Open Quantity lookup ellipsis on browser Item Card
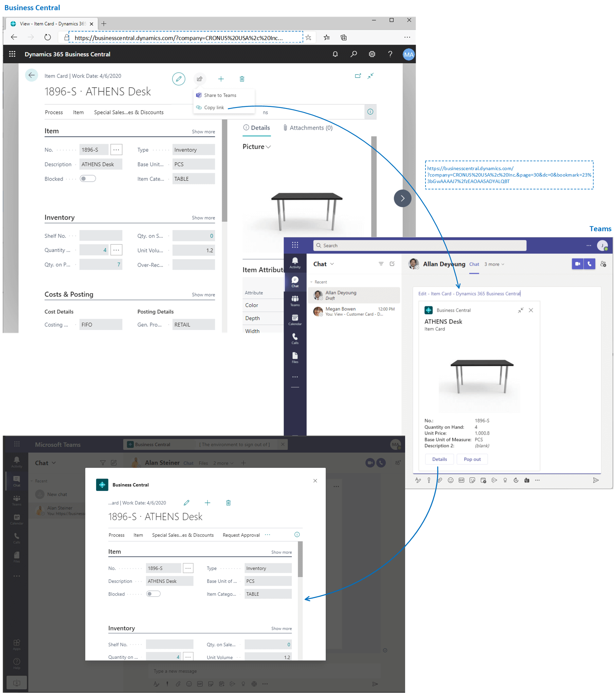This screenshot has width=616, height=693. (x=116, y=250)
